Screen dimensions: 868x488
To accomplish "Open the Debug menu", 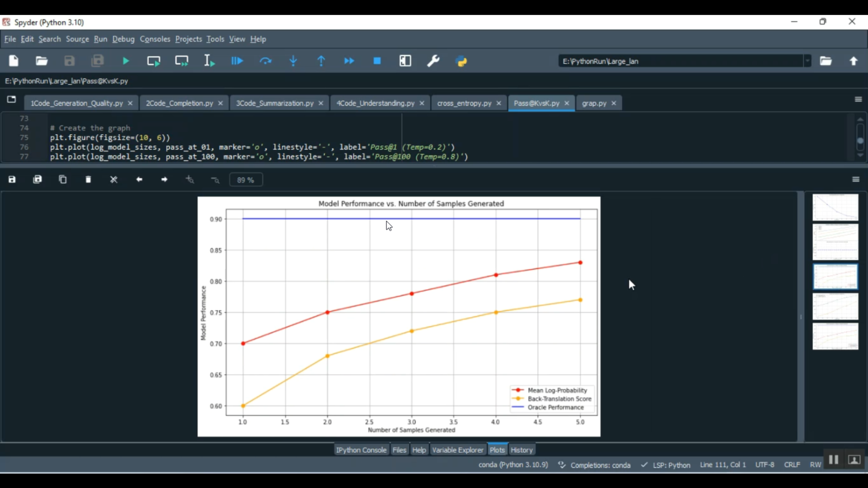I will pyautogui.click(x=123, y=39).
